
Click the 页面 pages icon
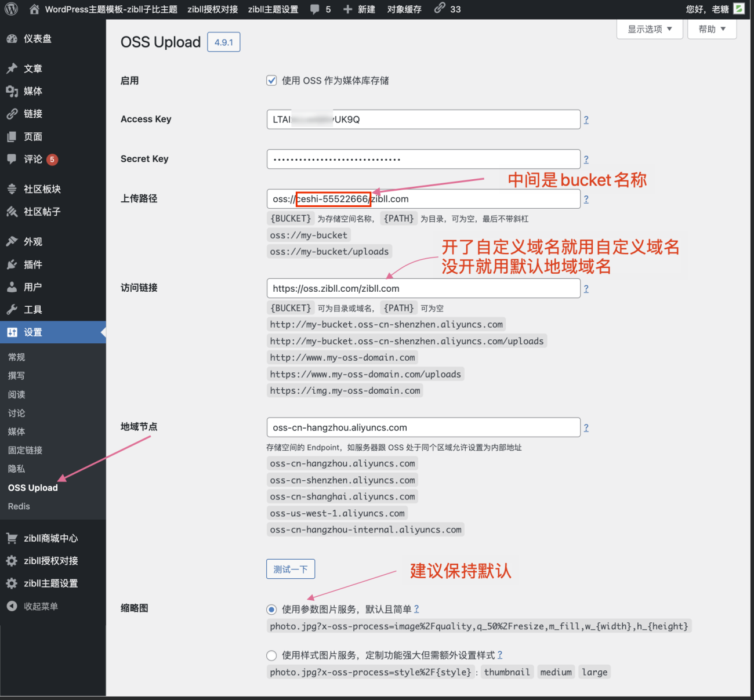[12, 137]
